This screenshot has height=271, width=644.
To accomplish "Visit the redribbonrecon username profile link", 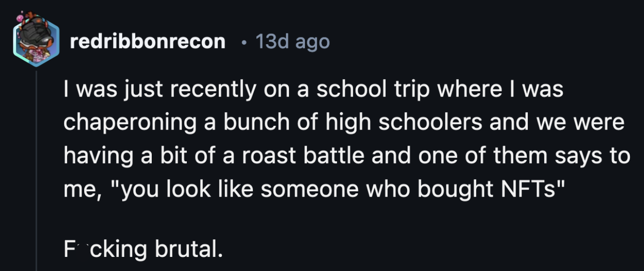I will (x=148, y=42).
